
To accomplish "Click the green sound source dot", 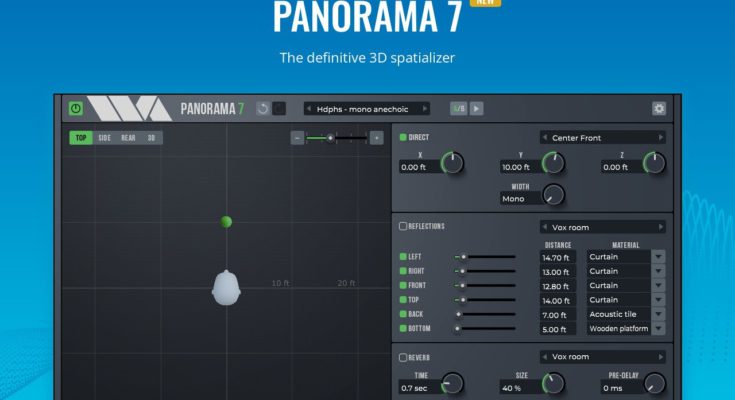I will [227, 221].
